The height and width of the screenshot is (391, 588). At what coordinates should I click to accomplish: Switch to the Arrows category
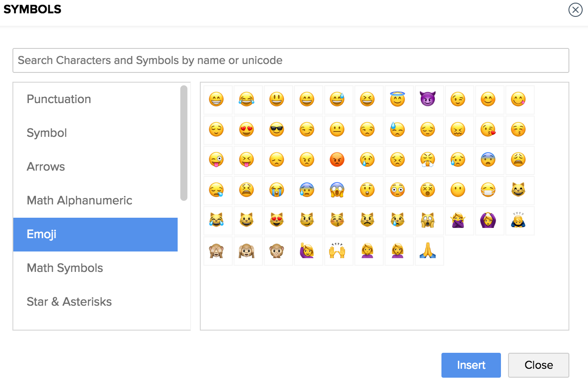coord(46,167)
